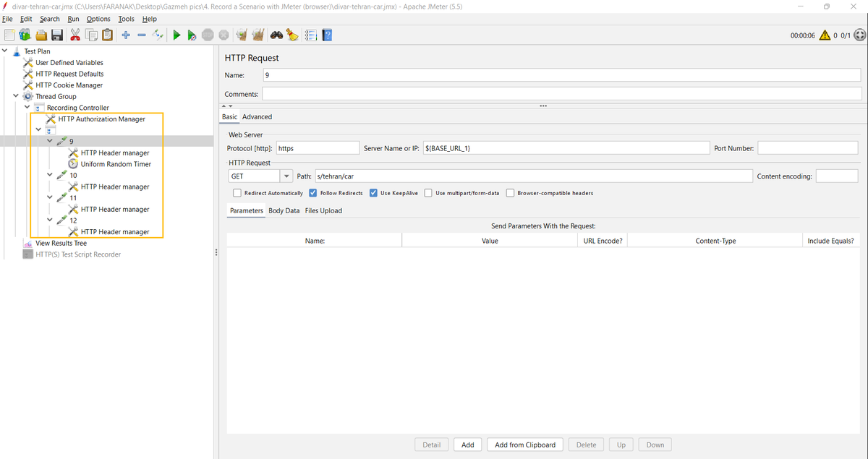
Task: Open the Templates toolbar icon
Action: [x=25, y=35]
